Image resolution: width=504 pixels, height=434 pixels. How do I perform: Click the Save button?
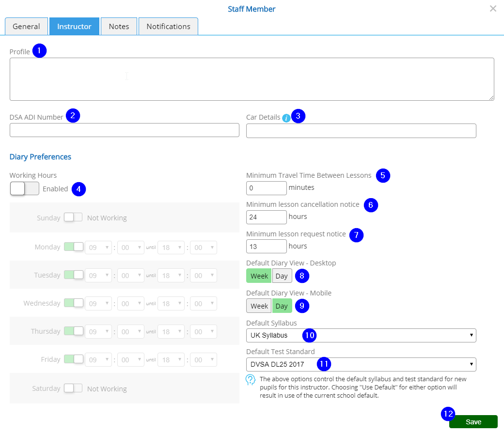click(x=473, y=422)
